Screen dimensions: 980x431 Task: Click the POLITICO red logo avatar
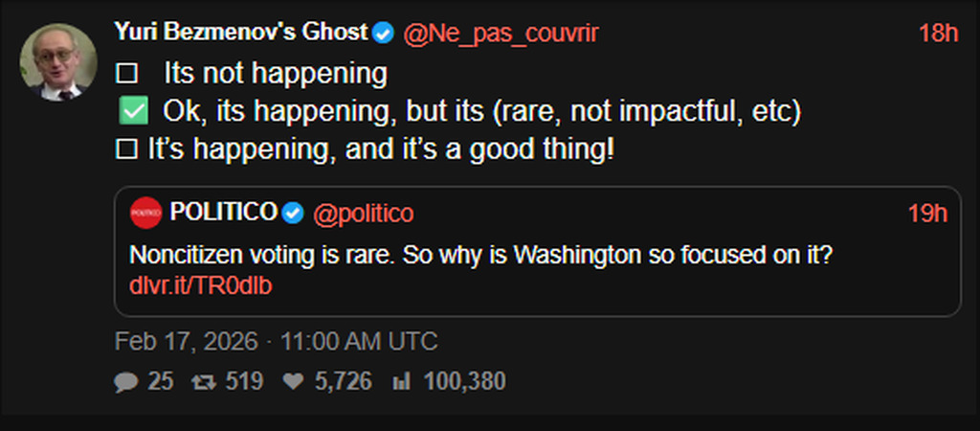pyautogui.click(x=145, y=213)
